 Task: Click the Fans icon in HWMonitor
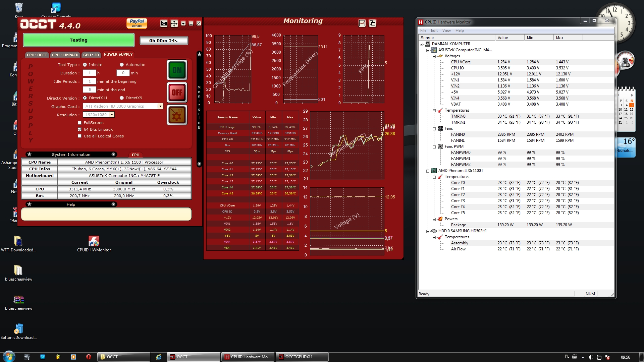pyautogui.click(x=440, y=128)
